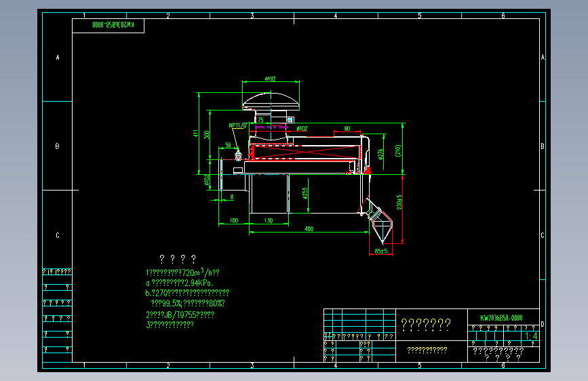Select the NPT1/8" leader label
Screen dimensions: 588x381
click(238, 125)
